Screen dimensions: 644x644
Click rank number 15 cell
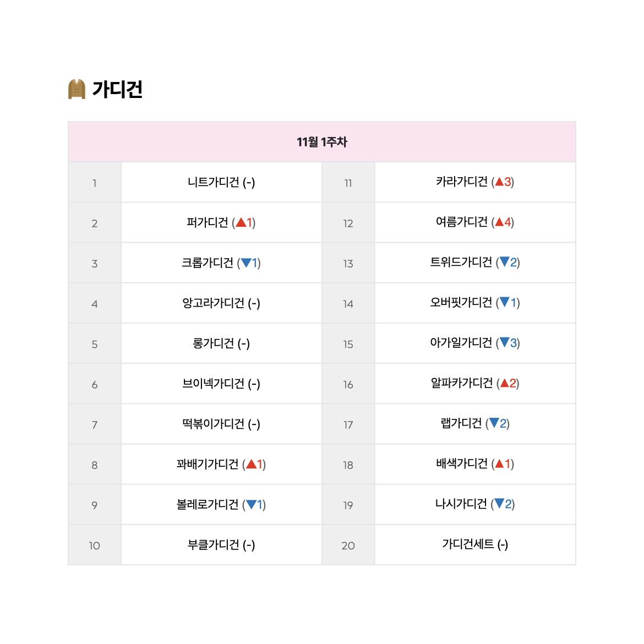click(348, 344)
